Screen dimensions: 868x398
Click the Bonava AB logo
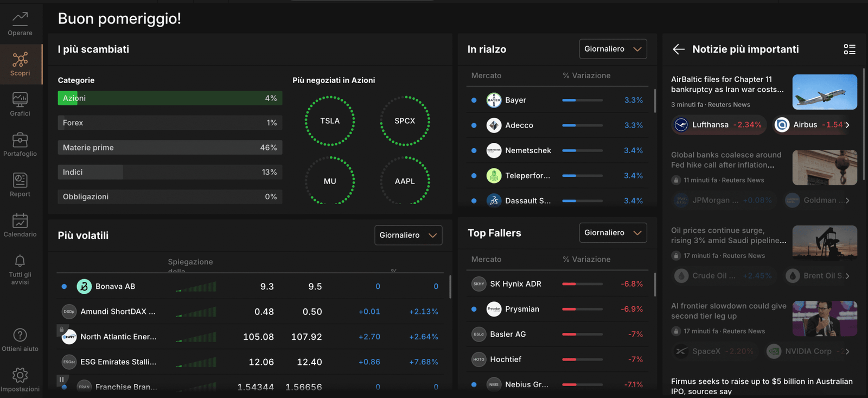coord(84,286)
